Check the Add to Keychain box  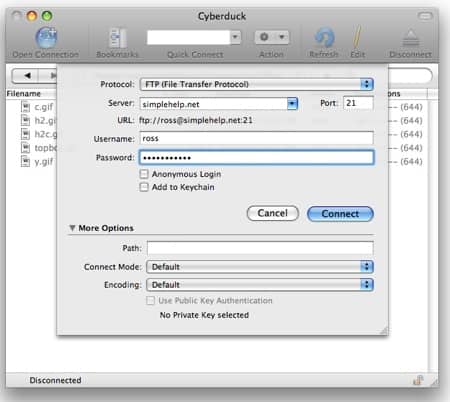pyautogui.click(x=144, y=187)
